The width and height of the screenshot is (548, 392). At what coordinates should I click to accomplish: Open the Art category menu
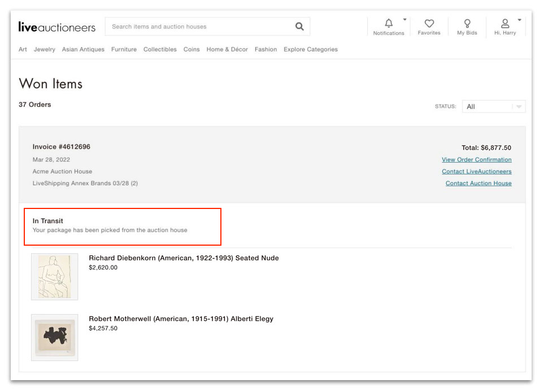[23, 50]
